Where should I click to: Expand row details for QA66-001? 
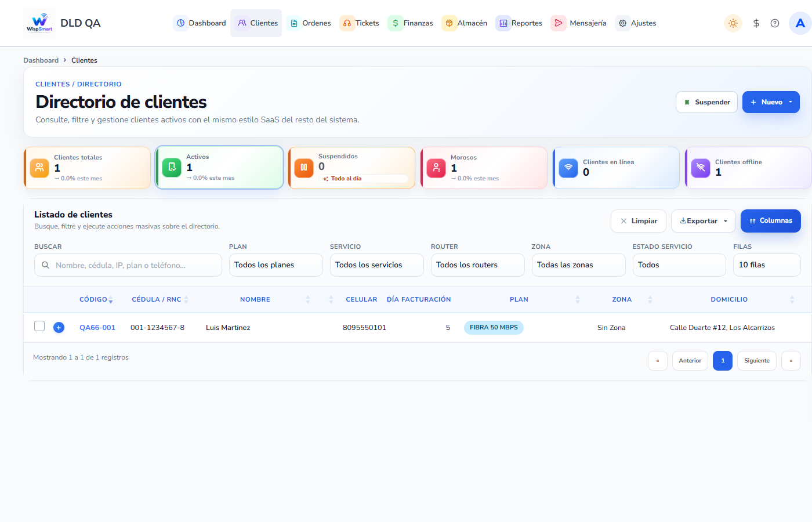pyautogui.click(x=59, y=327)
